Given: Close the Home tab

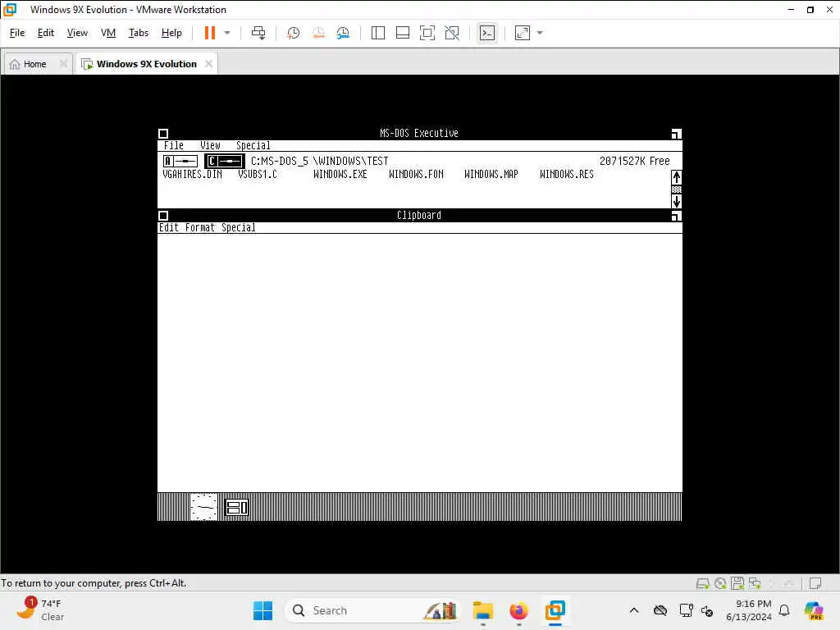Looking at the screenshot, I should (63, 64).
